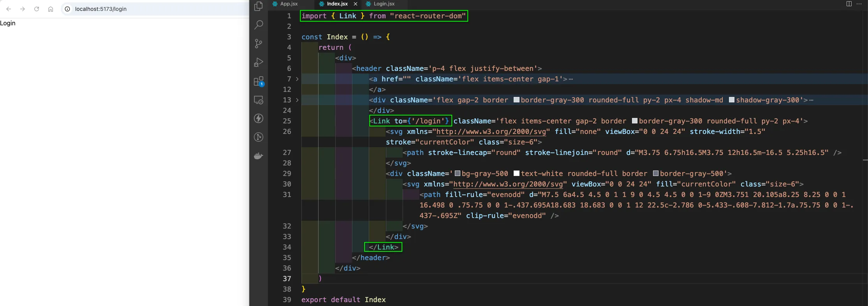This screenshot has height=306, width=868.
Task: Open border-gray-300 color swatch on line 25
Action: coord(635,121)
